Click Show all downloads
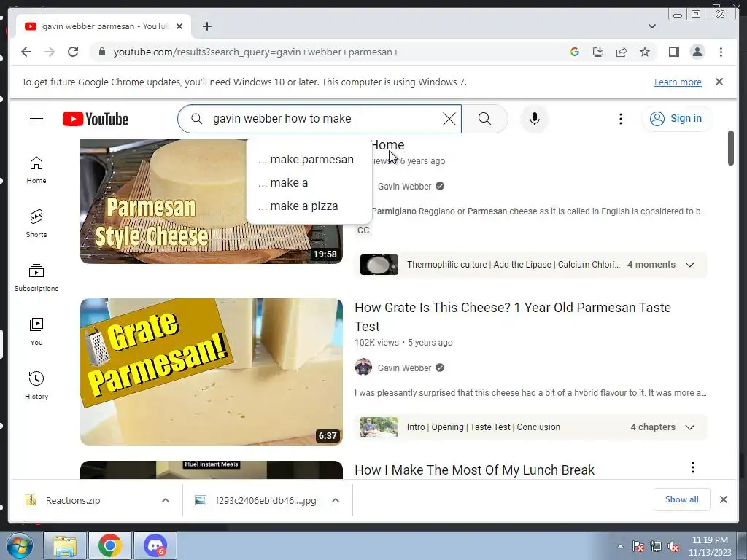 click(x=681, y=499)
